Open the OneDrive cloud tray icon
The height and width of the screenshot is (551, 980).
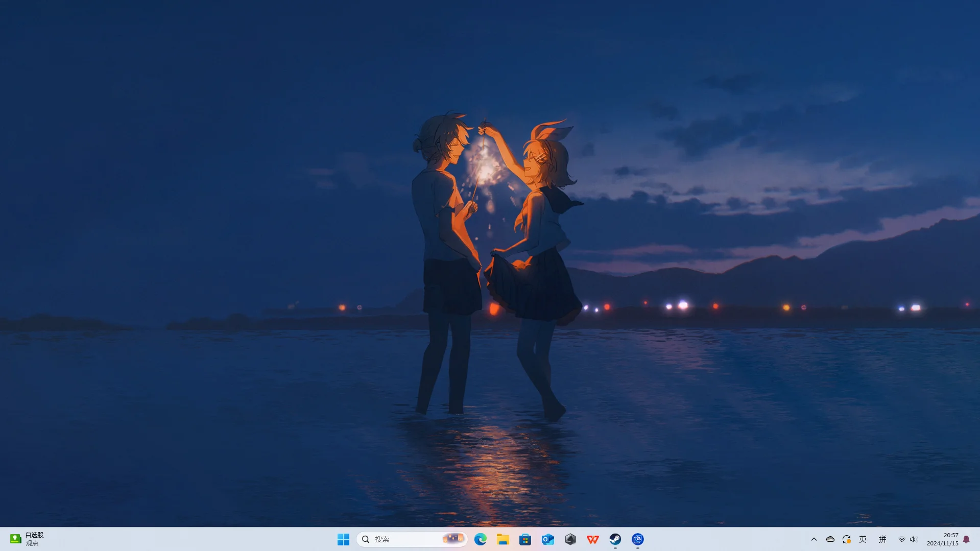[x=830, y=539]
